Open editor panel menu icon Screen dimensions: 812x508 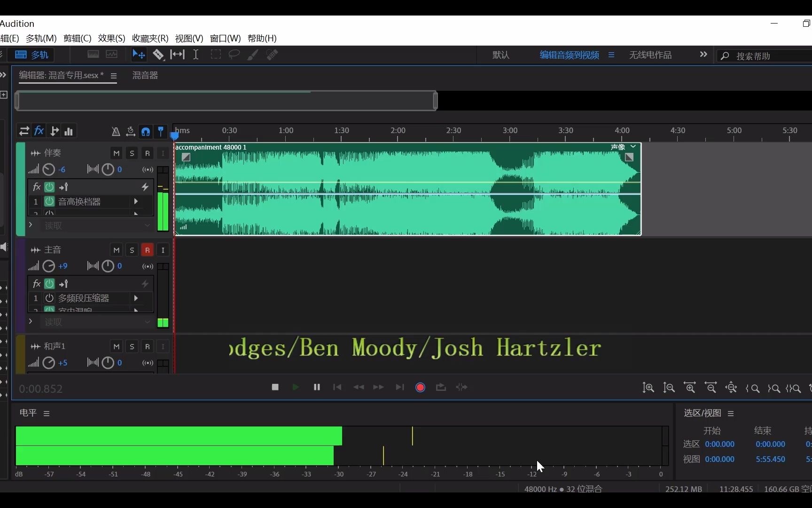(x=113, y=76)
